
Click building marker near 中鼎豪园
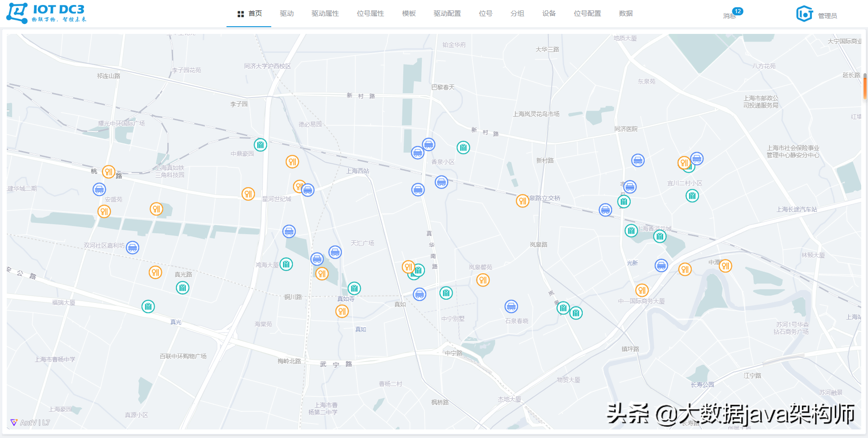[260, 145]
